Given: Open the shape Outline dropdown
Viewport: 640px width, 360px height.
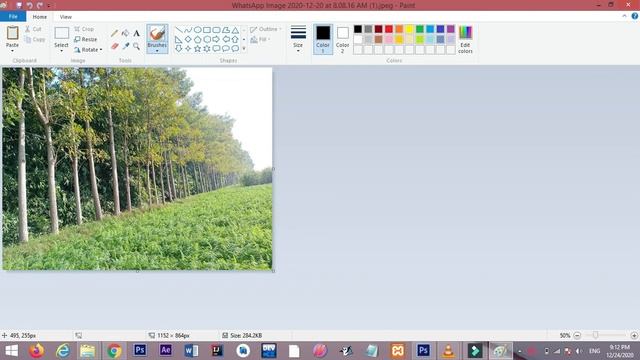Looking at the screenshot, I should click(265, 29).
